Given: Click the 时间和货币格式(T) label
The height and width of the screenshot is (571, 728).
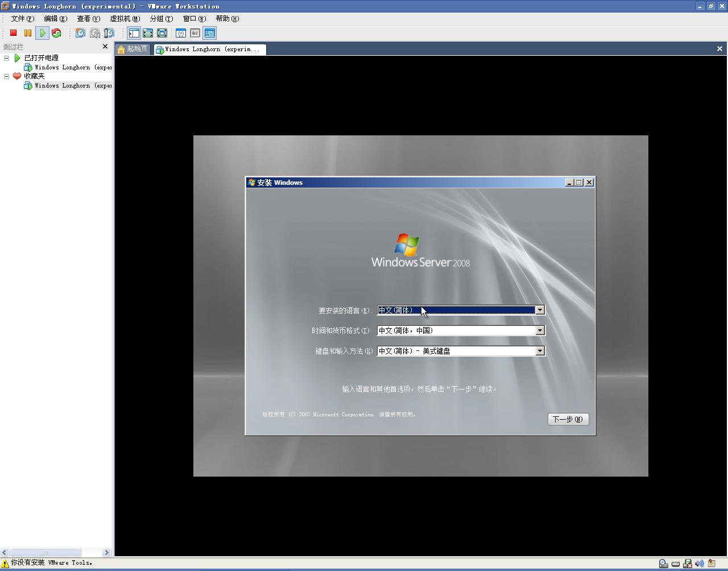Looking at the screenshot, I should [x=342, y=330].
